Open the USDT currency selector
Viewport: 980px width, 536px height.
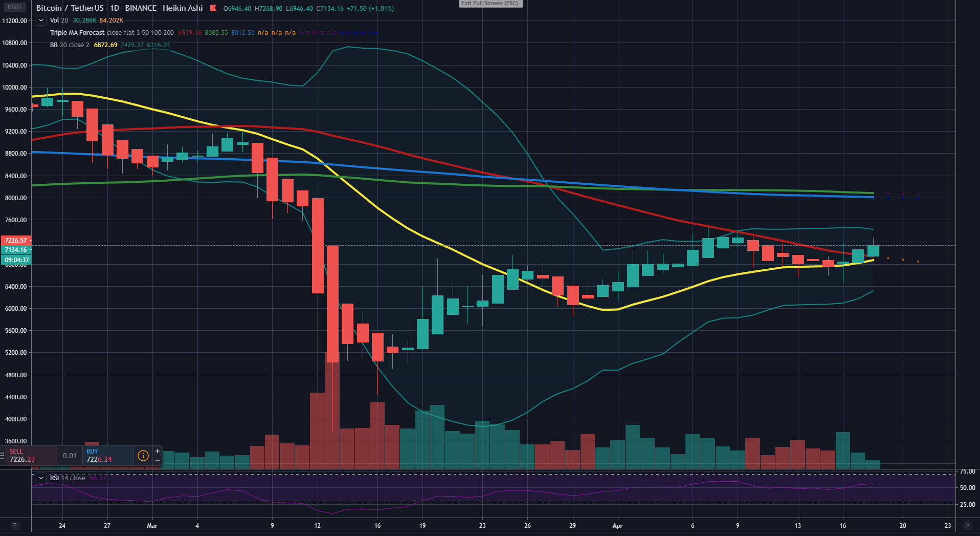click(15, 7)
